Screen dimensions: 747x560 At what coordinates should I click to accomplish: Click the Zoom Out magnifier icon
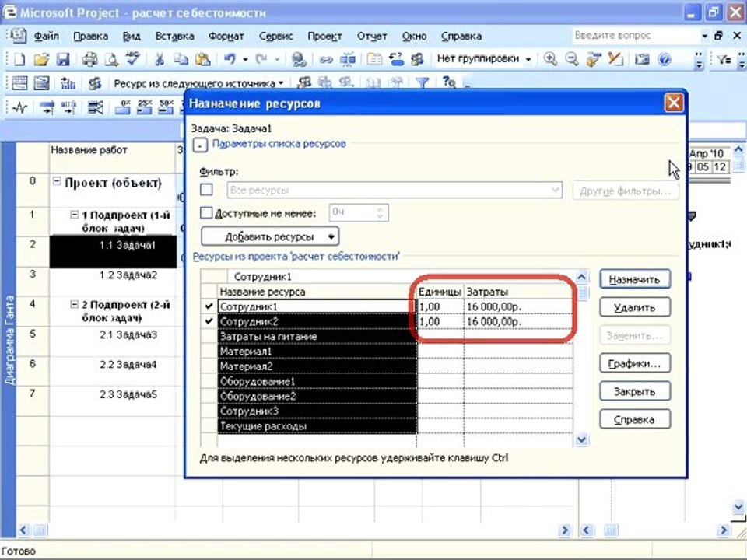(571, 59)
